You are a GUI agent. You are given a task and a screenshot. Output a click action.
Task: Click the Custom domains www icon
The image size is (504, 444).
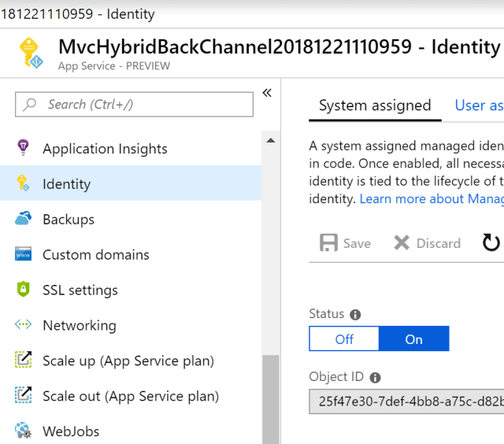pyautogui.click(x=23, y=254)
